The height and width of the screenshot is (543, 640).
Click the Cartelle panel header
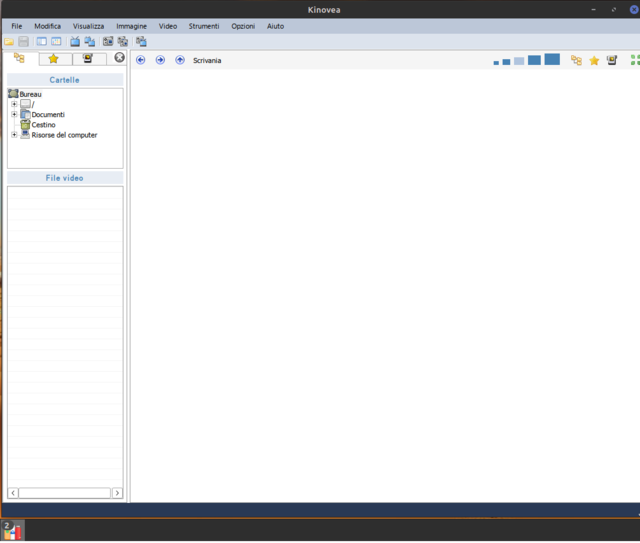pos(65,80)
